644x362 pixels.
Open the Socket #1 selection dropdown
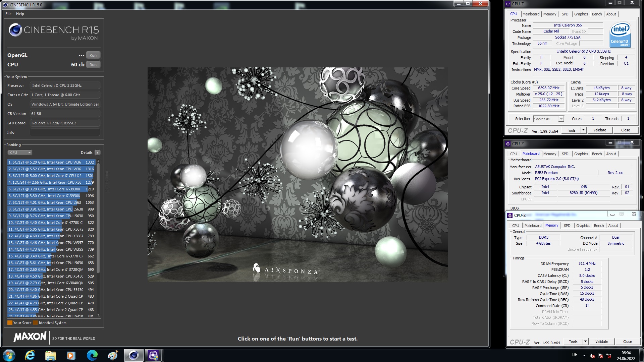click(x=548, y=119)
